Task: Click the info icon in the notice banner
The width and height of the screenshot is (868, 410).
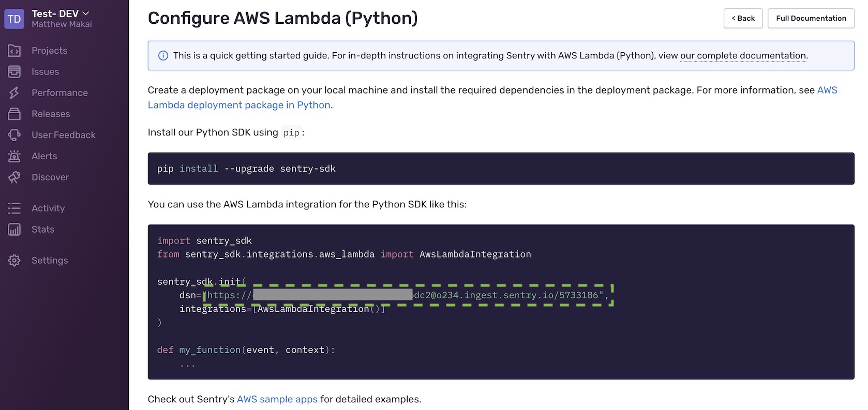Action: [x=163, y=56]
